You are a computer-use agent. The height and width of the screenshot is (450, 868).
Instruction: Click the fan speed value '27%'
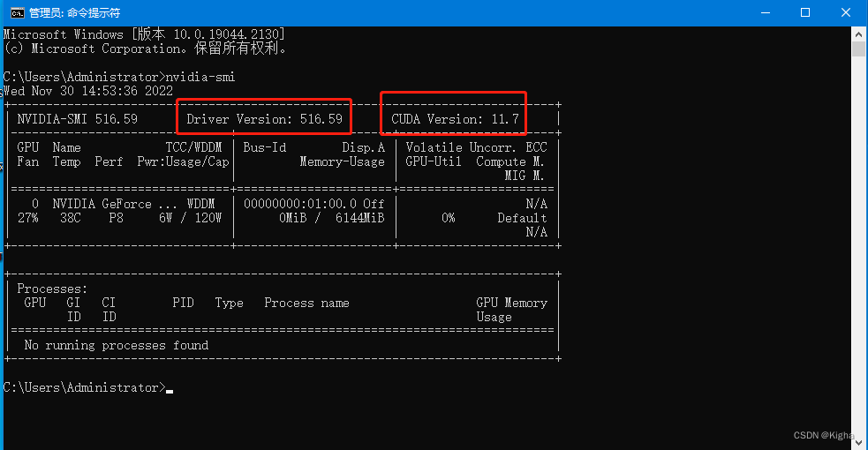27,218
